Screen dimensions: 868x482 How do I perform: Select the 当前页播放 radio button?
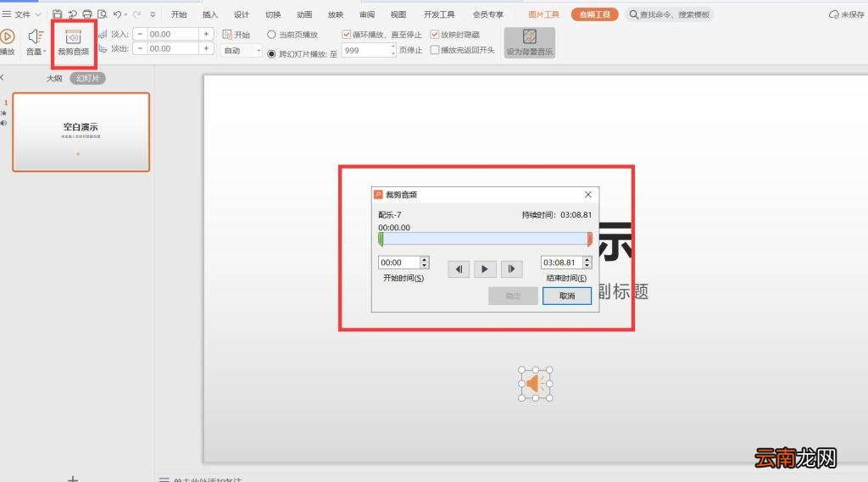[271, 35]
